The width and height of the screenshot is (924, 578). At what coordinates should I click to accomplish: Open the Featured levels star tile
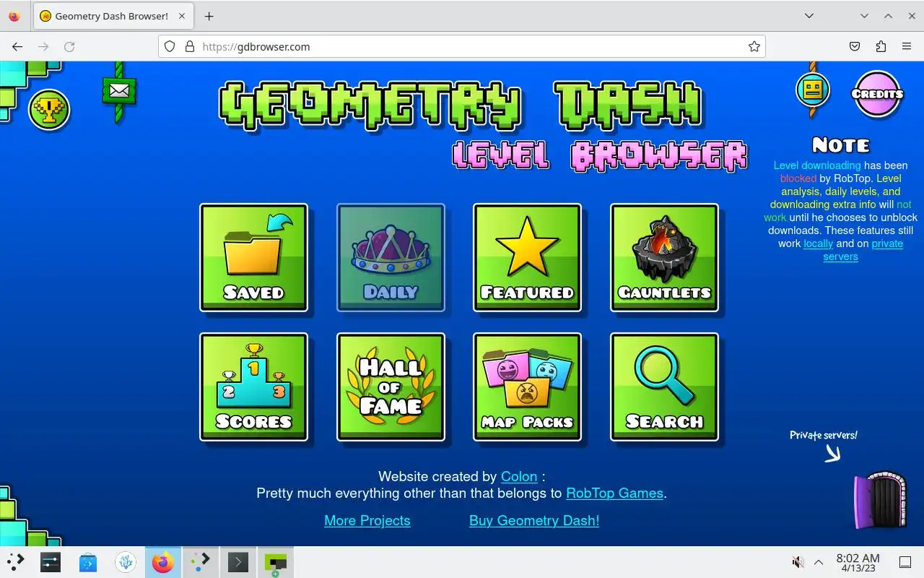527,258
